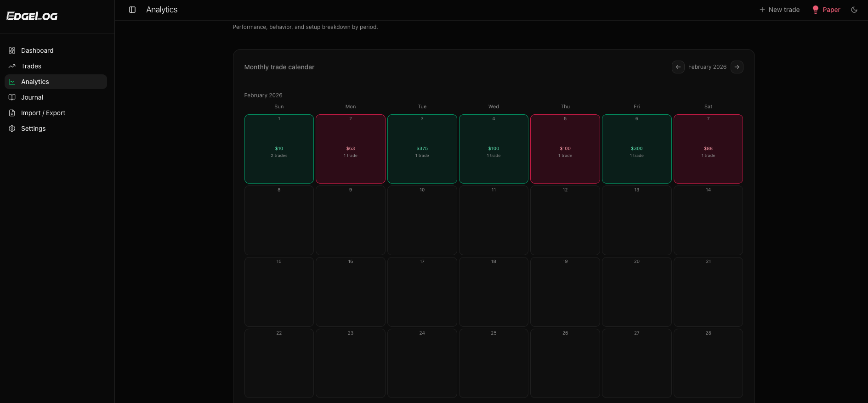Viewport: 868px width, 403px height.
Task: Click the Monthly trade calendar heading
Action: point(279,67)
